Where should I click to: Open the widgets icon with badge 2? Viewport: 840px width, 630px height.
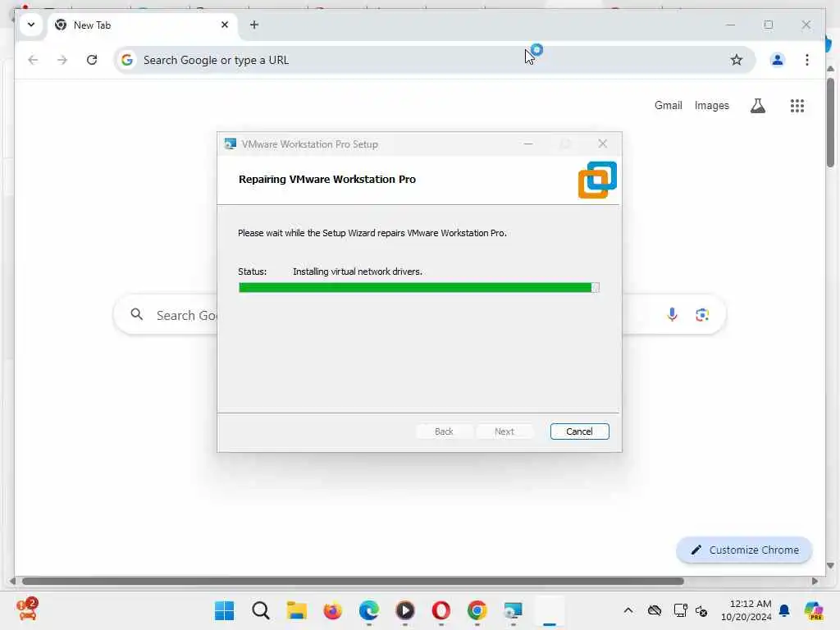27,609
